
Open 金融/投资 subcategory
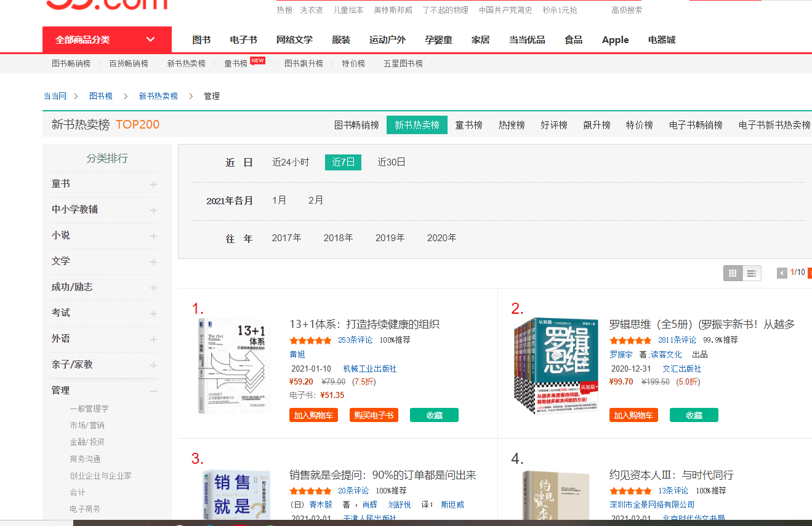[87, 442]
